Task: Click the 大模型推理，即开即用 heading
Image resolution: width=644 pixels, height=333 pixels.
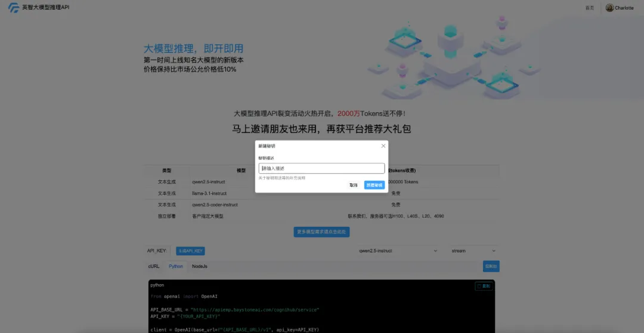Action: pos(193,48)
